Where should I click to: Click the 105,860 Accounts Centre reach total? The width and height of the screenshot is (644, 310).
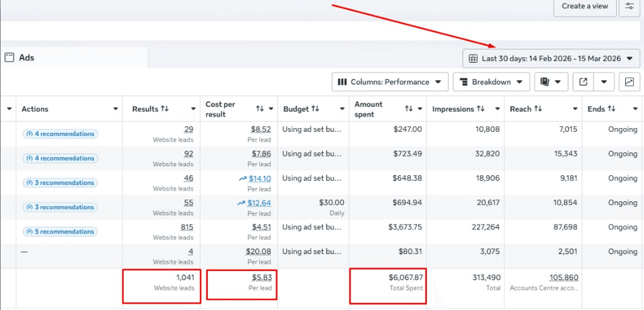pyautogui.click(x=564, y=278)
